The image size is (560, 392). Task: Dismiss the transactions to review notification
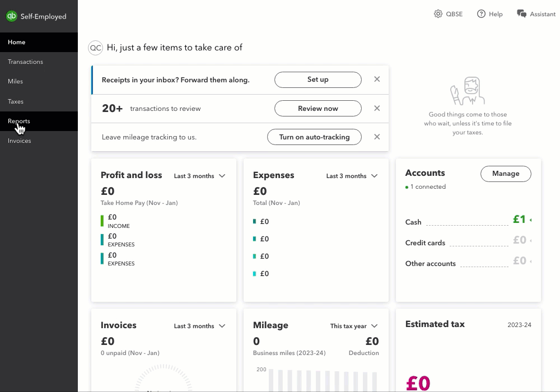coord(377,108)
